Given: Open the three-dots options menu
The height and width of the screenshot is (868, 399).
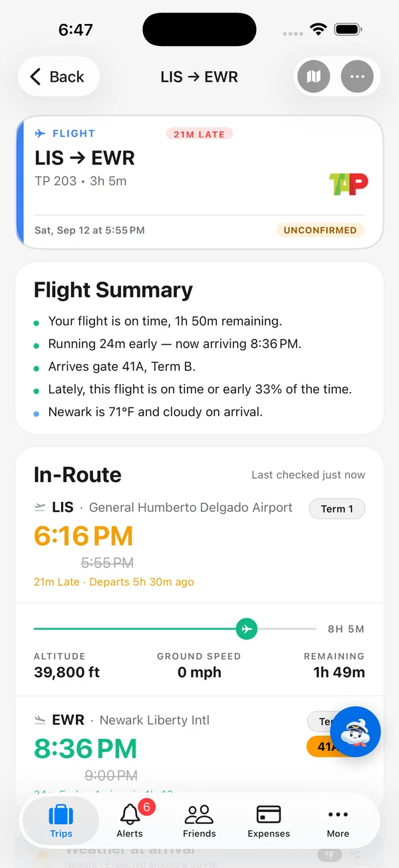Looking at the screenshot, I should (357, 77).
